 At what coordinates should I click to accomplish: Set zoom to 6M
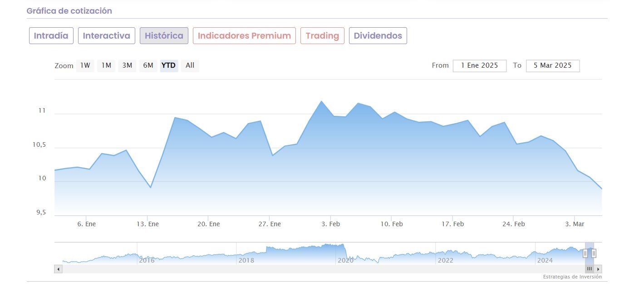148,65
